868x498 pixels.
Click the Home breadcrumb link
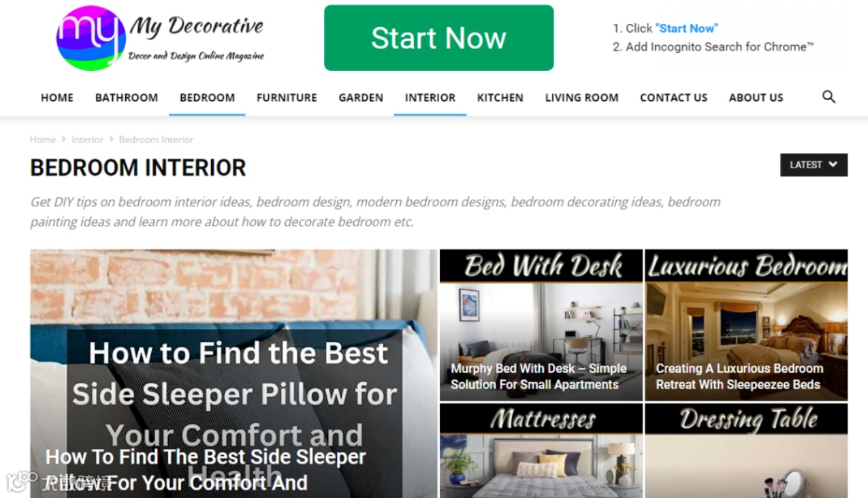(43, 139)
